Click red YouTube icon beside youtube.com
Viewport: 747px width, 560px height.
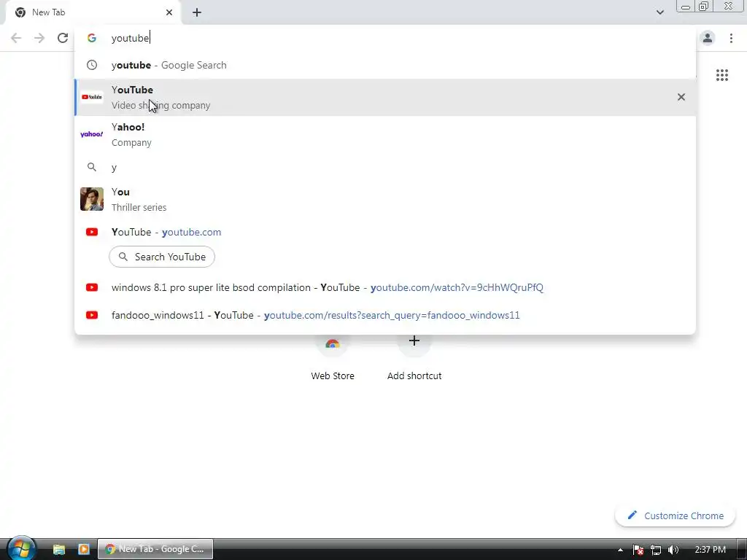click(x=92, y=232)
